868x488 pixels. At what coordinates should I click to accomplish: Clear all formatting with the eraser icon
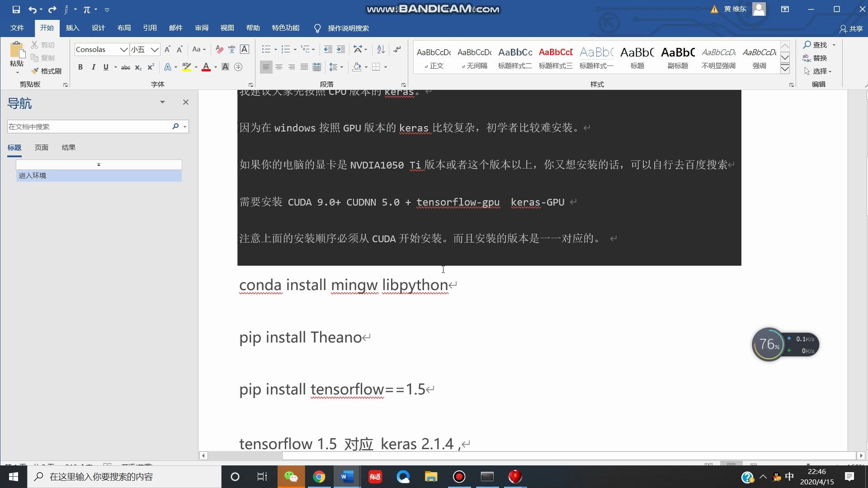pos(220,49)
